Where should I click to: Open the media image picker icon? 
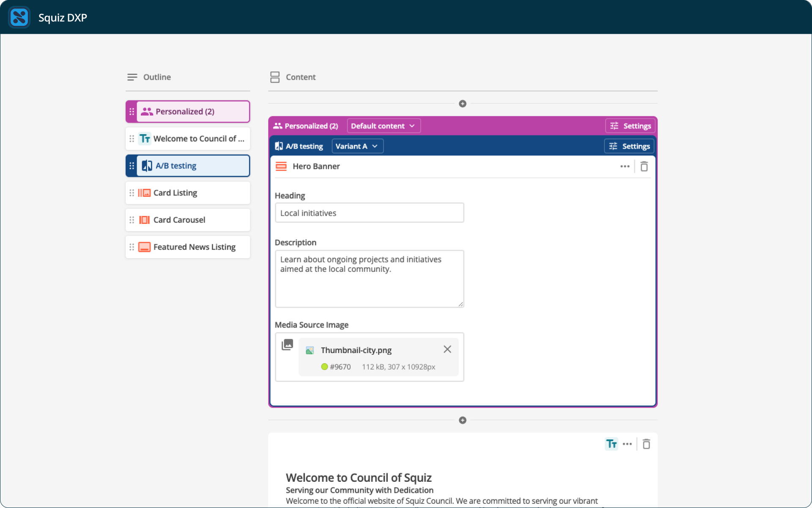(287, 345)
